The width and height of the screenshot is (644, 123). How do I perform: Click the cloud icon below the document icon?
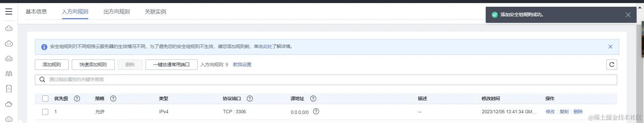coord(9,104)
